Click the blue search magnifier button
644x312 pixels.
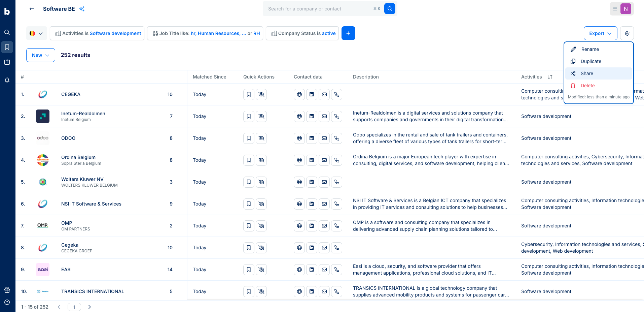coord(390,9)
